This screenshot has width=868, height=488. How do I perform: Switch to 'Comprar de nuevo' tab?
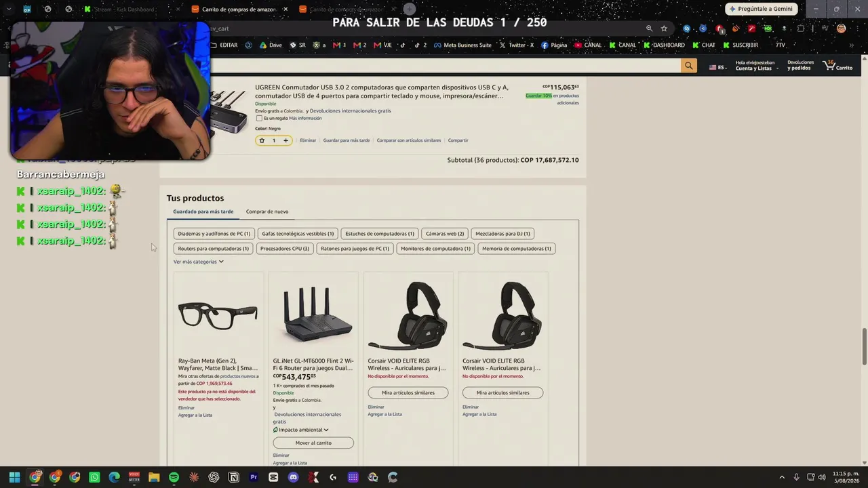tap(267, 211)
